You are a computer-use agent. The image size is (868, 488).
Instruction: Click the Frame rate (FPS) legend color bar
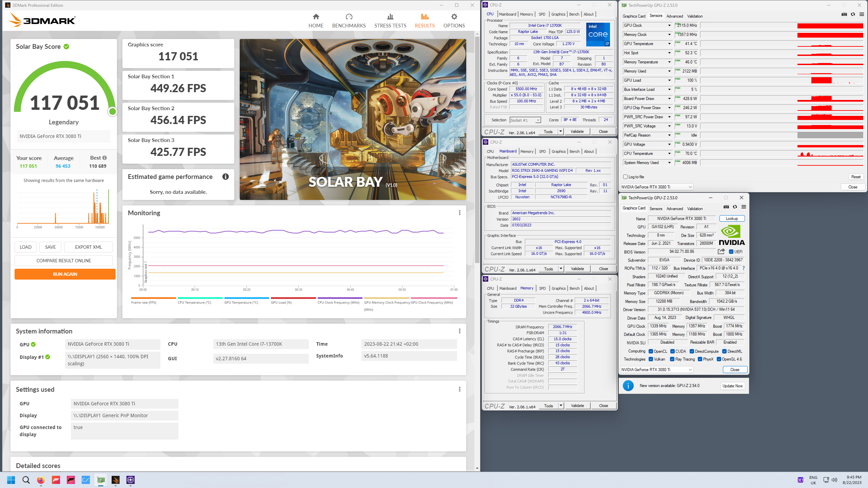(x=153, y=298)
